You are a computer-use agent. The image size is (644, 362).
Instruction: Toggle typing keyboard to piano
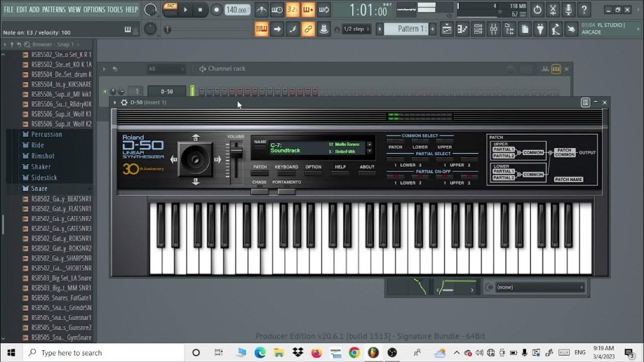click(262, 29)
